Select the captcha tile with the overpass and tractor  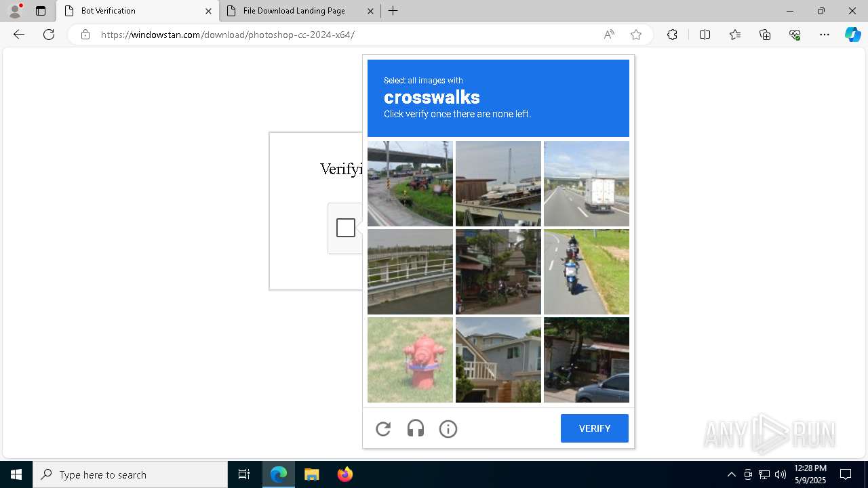(x=410, y=184)
